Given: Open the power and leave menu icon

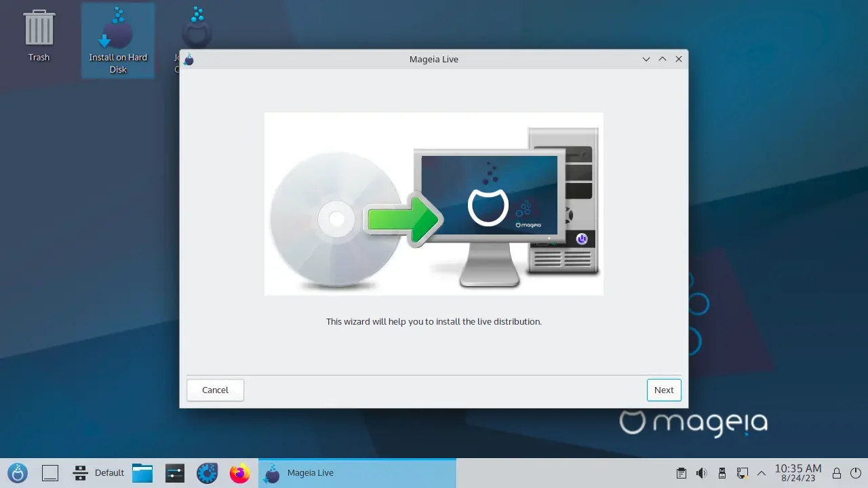Looking at the screenshot, I should click(x=855, y=472).
